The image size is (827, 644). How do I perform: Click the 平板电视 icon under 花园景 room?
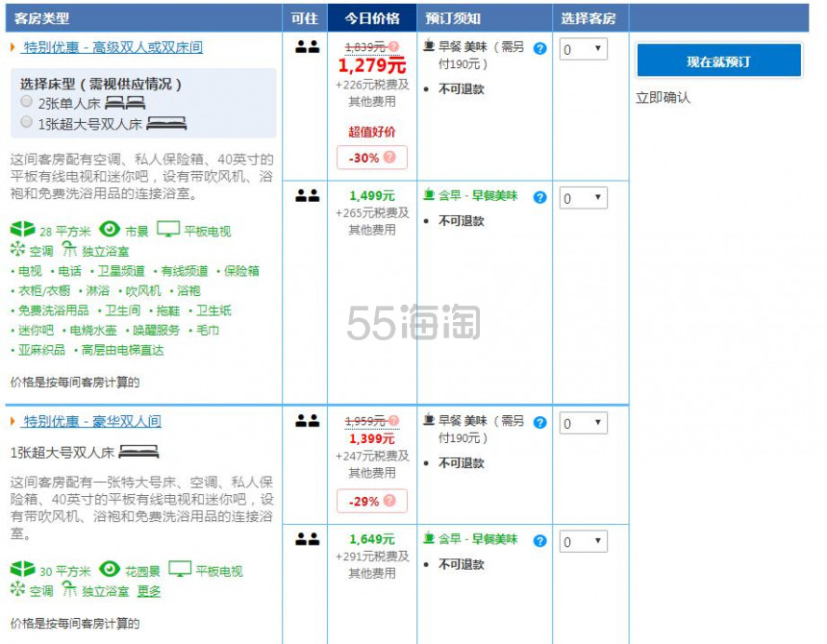[179, 570]
